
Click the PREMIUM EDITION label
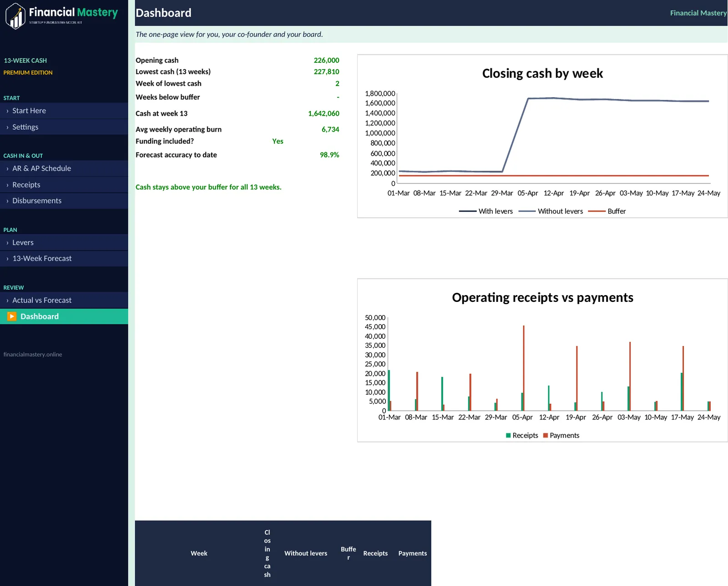pyautogui.click(x=28, y=72)
